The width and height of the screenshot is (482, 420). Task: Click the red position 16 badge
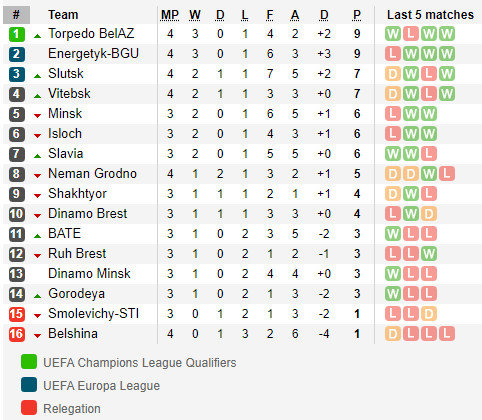click(x=17, y=334)
